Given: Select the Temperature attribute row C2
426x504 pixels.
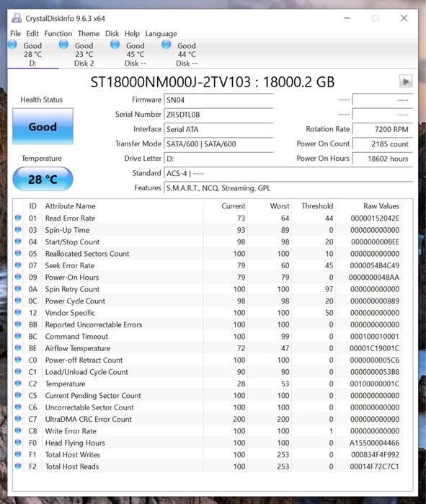Looking at the screenshot, I should point(207,384).
